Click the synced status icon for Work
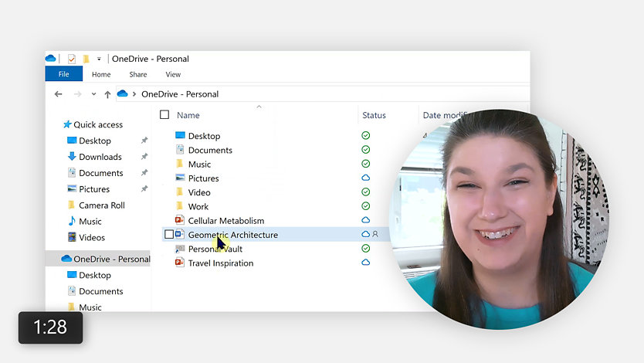 click(365, 205)
